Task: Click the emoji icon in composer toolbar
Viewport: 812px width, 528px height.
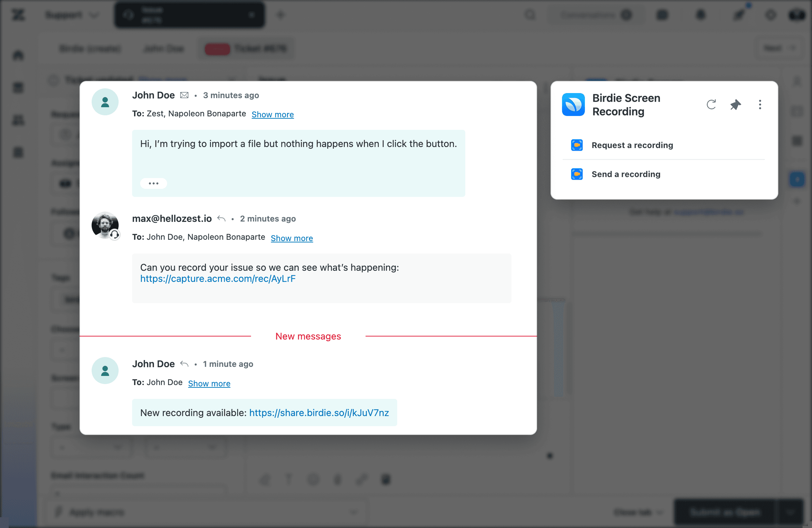Action: click(x=313, y=479)
